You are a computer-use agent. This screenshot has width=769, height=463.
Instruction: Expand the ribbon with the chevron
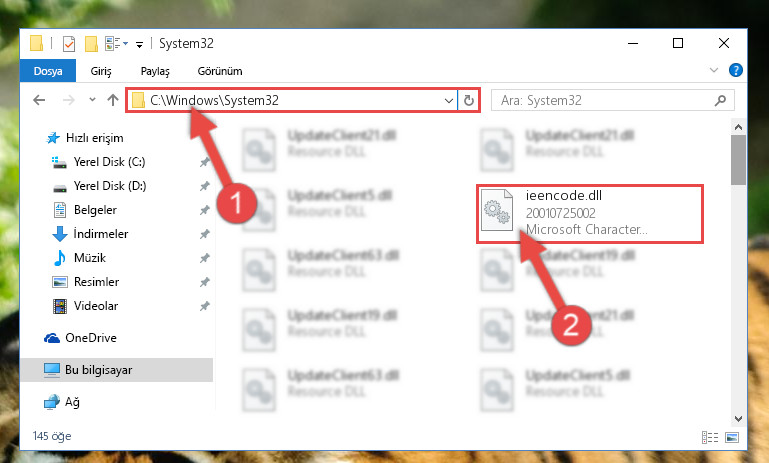click(714, 70)
